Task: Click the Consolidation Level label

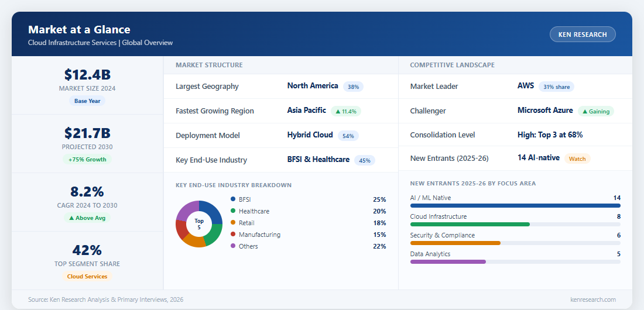Action: [443, 135]
